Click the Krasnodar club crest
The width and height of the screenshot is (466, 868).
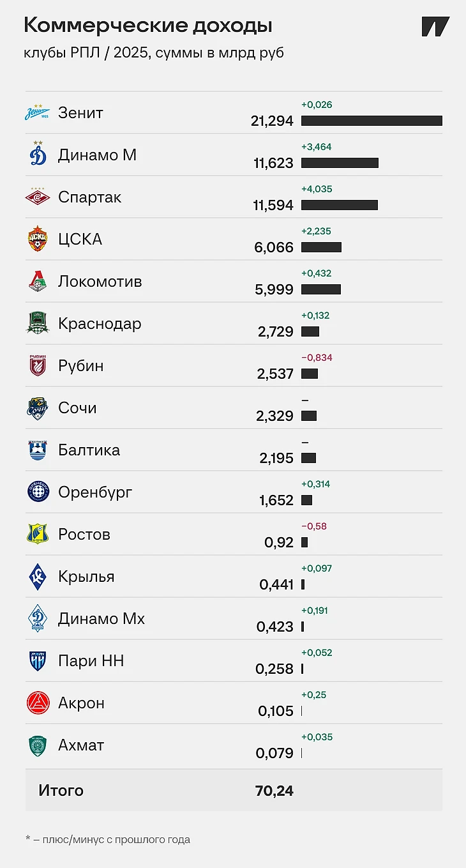click(x=38, y=323)
